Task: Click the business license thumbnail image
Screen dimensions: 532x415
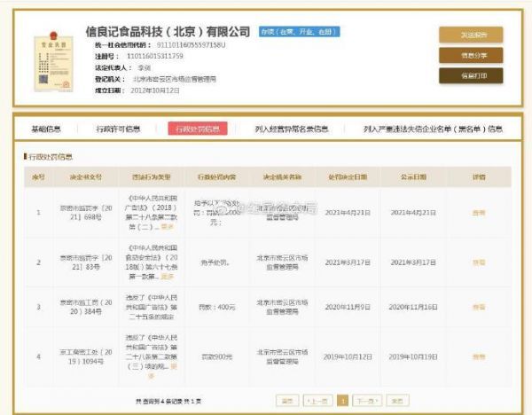Action: [53, 61]
